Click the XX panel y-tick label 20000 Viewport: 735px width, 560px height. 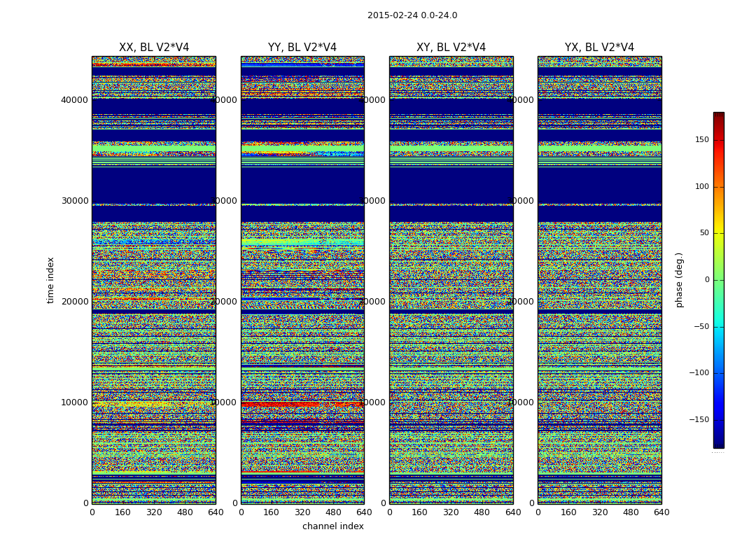(x=74, y=301)
